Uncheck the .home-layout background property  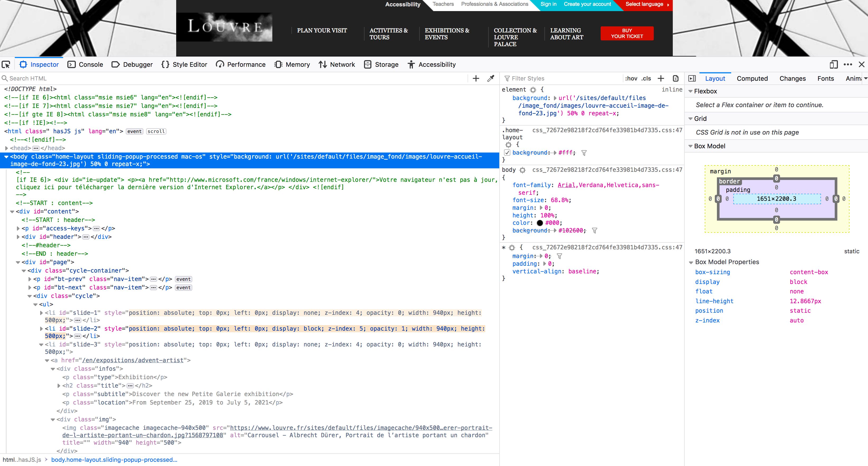[x=507, y=153]
